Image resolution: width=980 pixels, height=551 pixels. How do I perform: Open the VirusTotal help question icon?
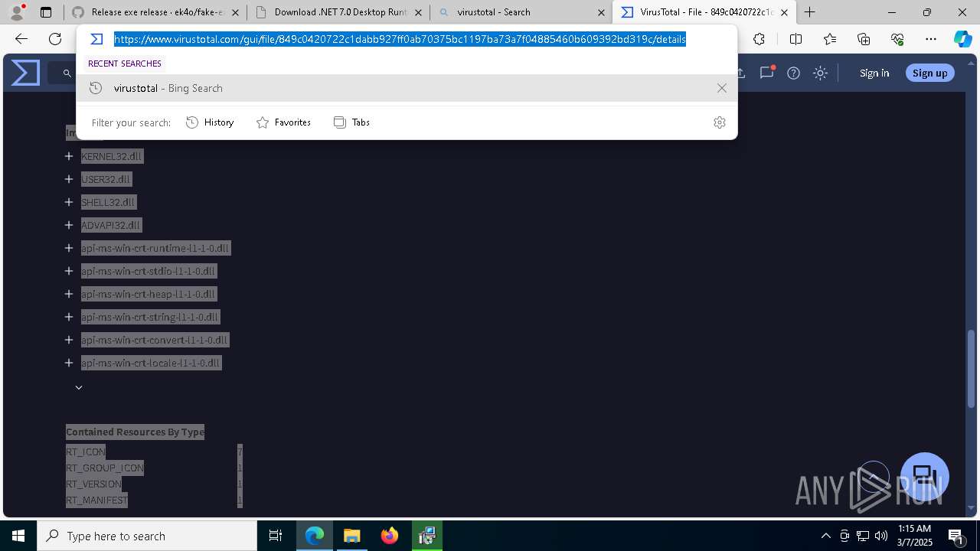(x=793, y=73)
